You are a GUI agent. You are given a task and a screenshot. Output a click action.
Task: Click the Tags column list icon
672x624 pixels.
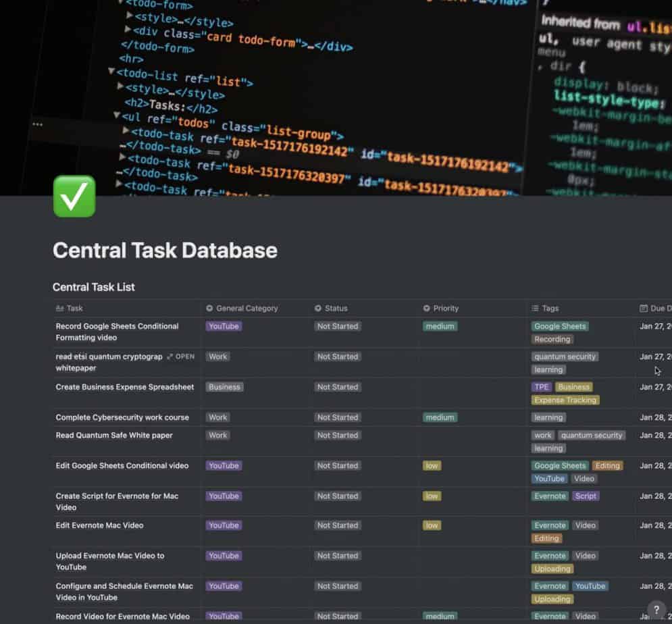pyautogui.click(x=535, y=308)
